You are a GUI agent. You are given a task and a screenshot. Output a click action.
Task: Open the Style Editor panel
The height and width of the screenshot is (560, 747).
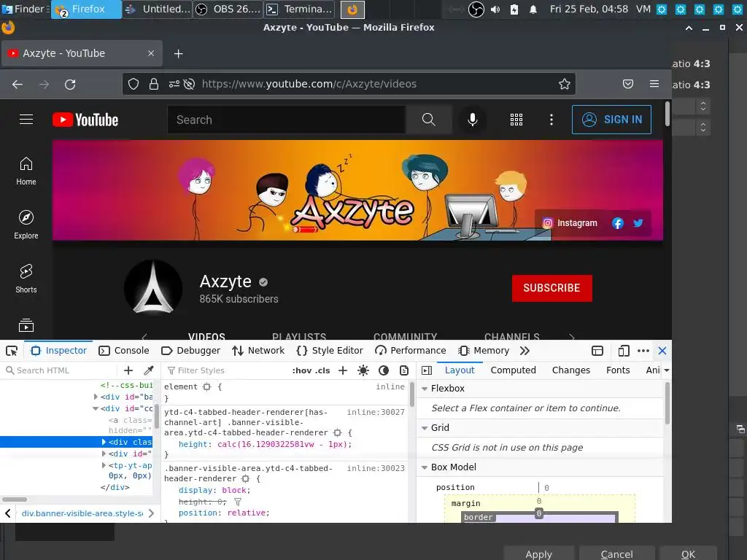(330, 351)
